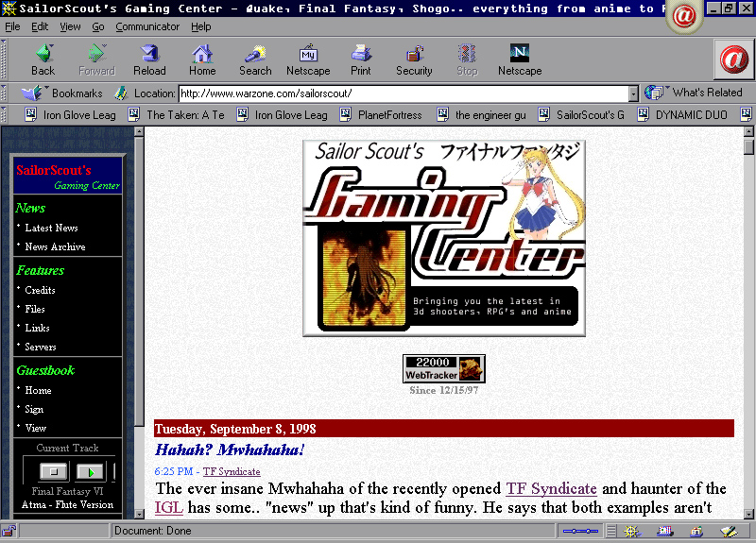Image resolution: width=756 pixels, height=543 pixels.
Task: Play the Current Track music
Action: point(90,471)
